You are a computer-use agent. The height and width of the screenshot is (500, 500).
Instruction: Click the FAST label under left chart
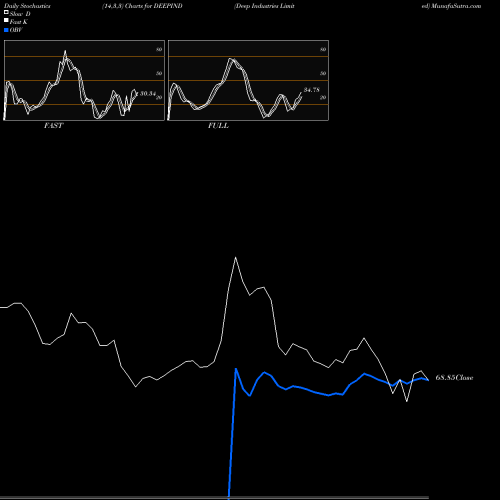pos(53,126)
